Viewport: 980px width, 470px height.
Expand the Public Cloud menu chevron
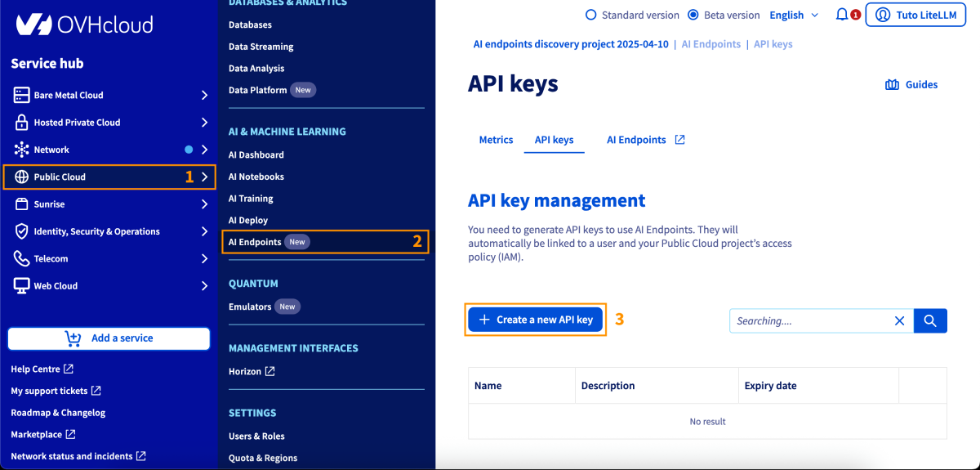pos(204,177)
